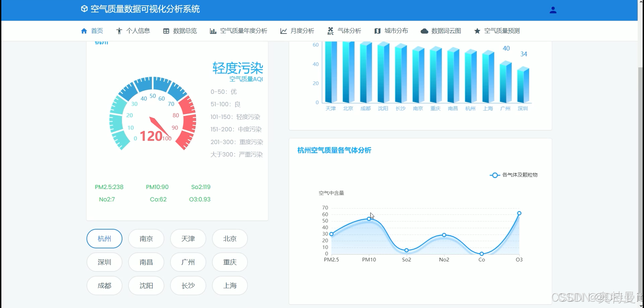Click the 深圳 city button
This screenshot has height=308, width=644.
pos(104,262)
